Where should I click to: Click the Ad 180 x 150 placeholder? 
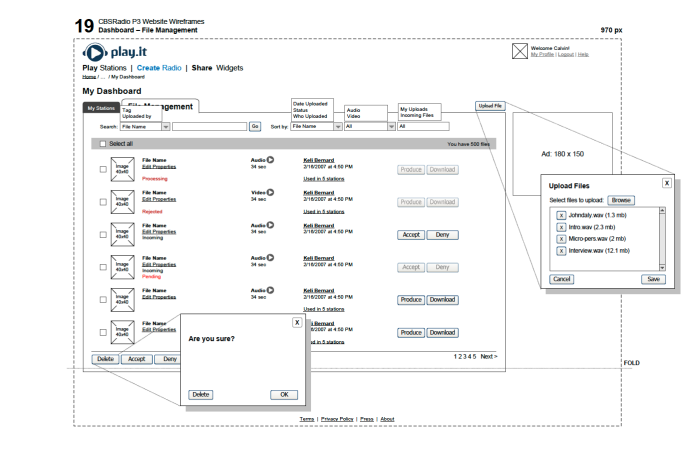(562, 154)
